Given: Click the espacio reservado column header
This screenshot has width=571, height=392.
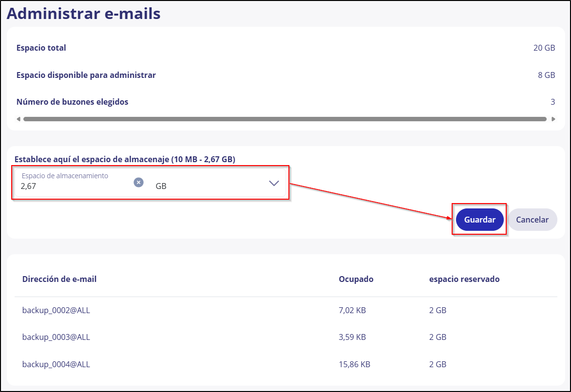Looking at the screenshot, I should tap(464, 279).
